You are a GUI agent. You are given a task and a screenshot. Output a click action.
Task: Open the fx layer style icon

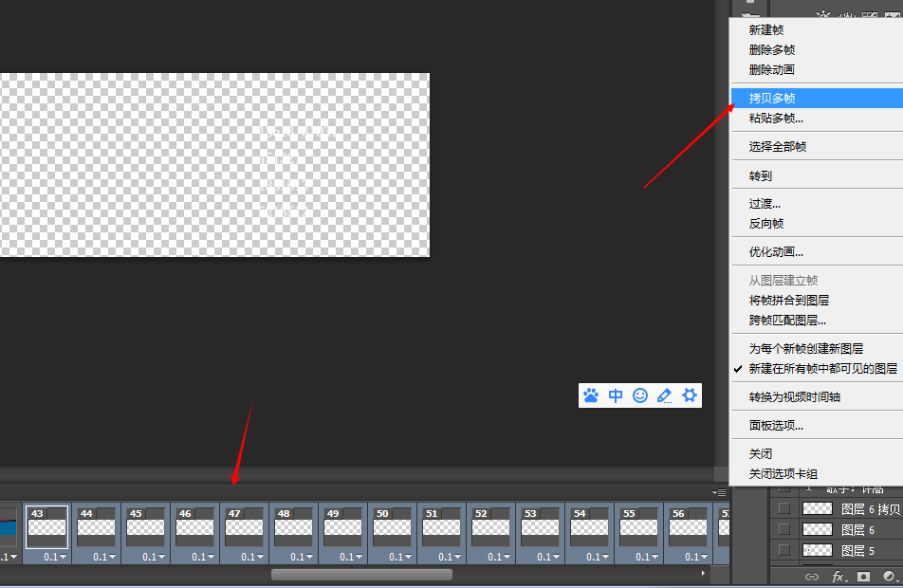(x=838, y=577)
